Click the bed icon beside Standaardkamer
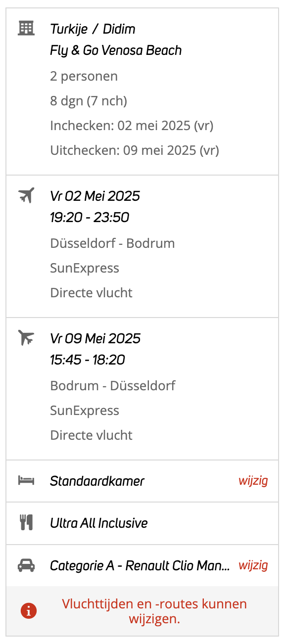Screen dimensions: 285x644 26,480
